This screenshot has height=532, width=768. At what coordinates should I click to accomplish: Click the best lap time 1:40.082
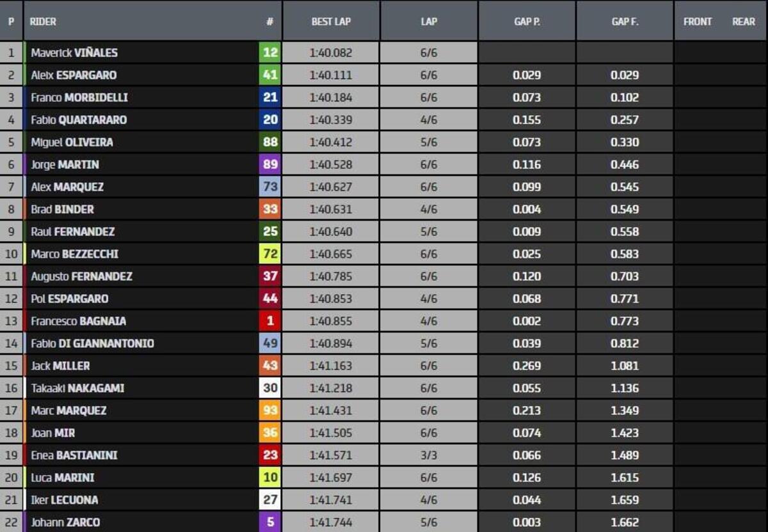[x=331, y=52]
